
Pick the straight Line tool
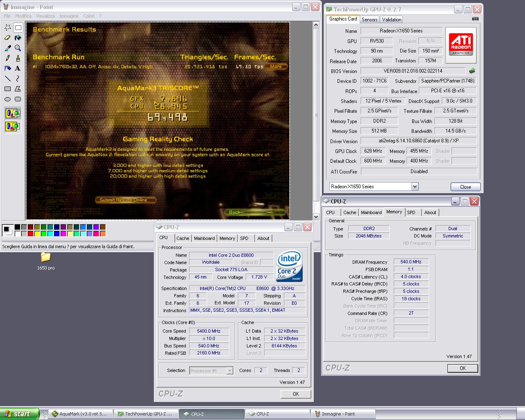8,78
